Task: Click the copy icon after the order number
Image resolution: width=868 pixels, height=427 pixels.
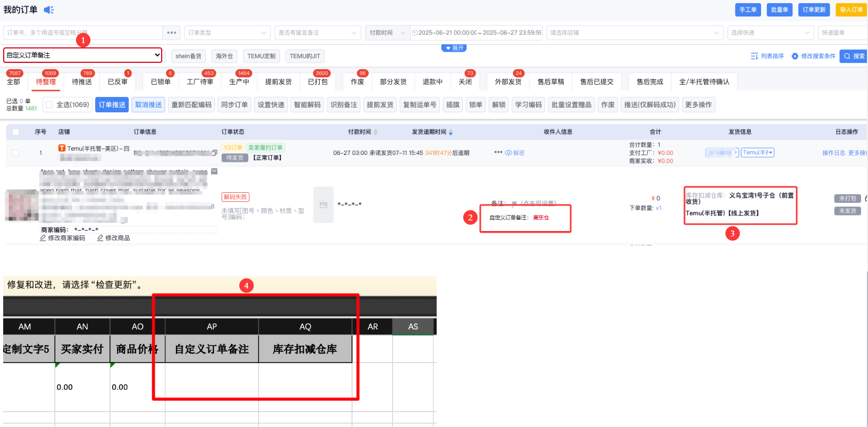Action: 214,153
